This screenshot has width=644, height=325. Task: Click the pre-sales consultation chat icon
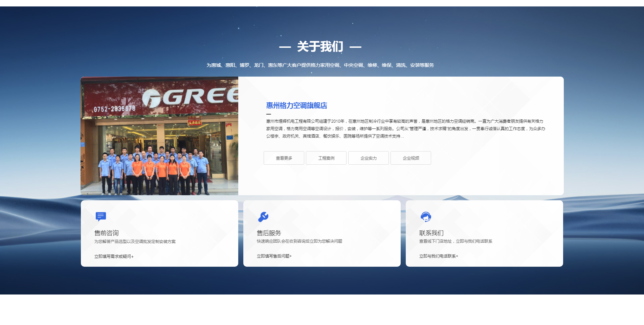coord(101,217)
